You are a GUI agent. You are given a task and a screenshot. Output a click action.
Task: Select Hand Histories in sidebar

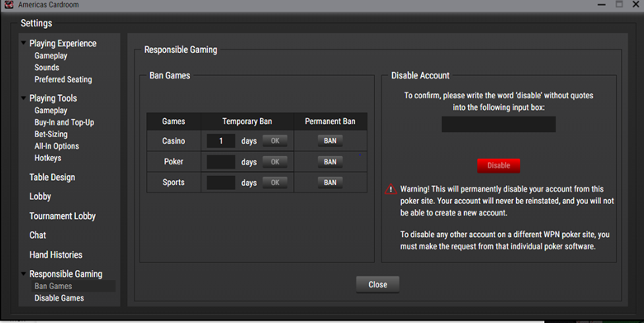click(56, 254)
